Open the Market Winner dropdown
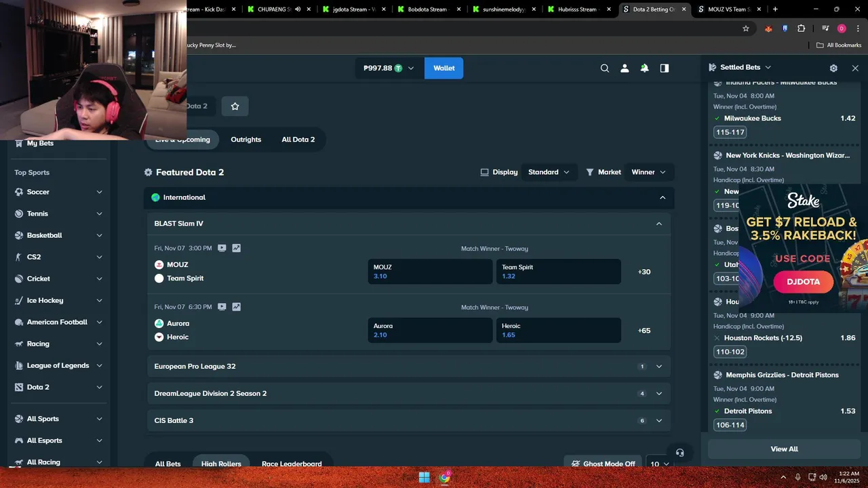This screenshot has width=868, height=488. pyautogui.click(x=649, y=172)
